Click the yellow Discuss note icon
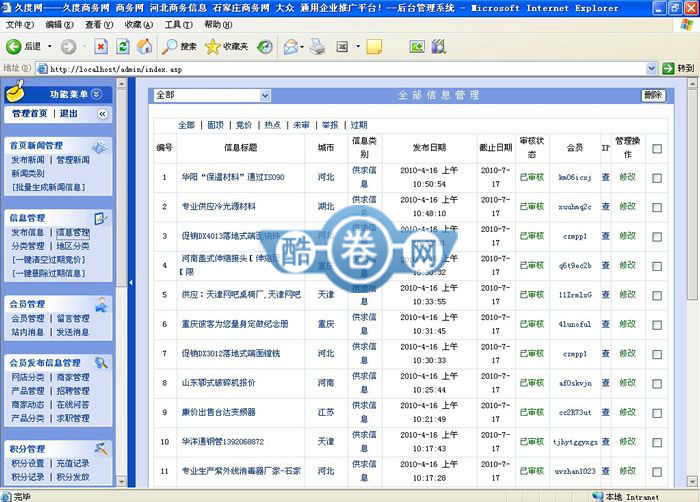The image size is (700, 502). point(374,46)
